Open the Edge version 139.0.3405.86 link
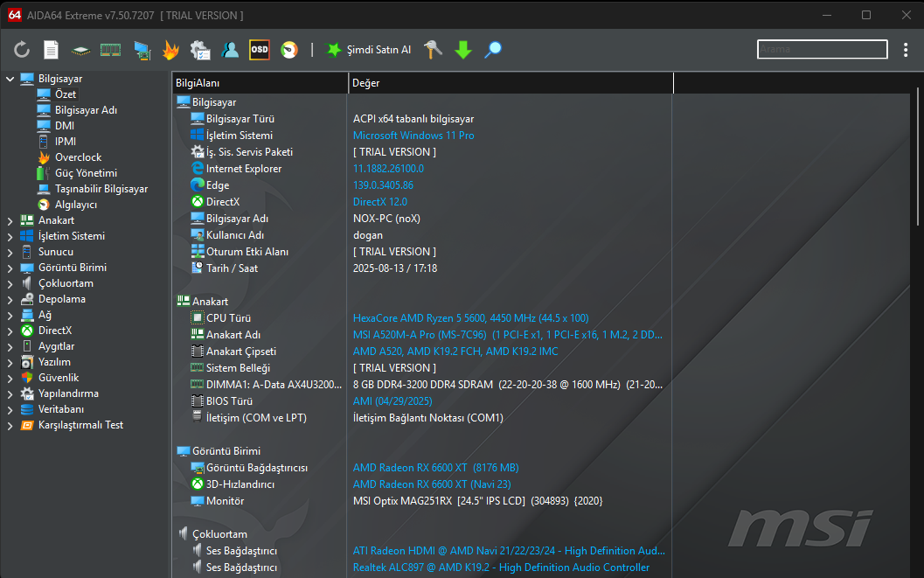The height and width of the screenshot is (578, 924). 383,185
